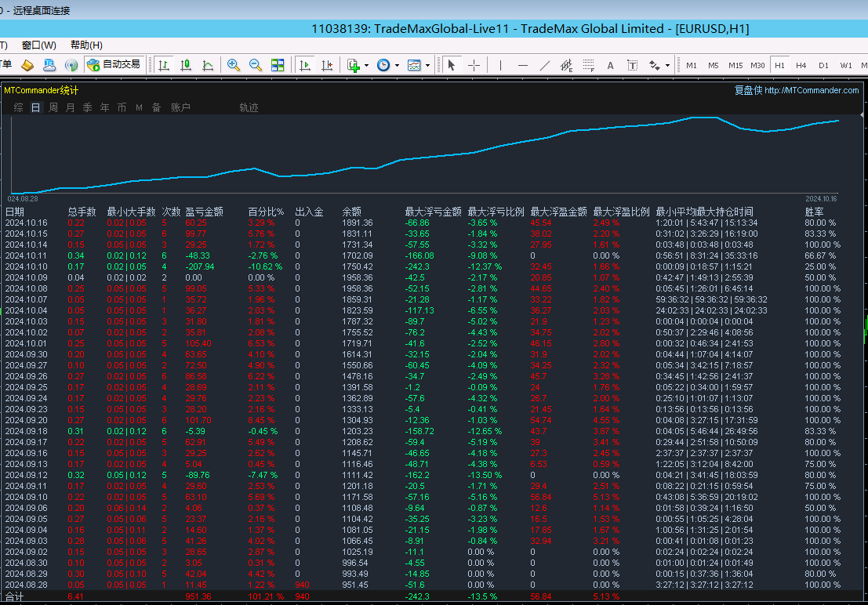Toggle the 自动交易 auto trading button
The height and width of the screenshot is (605, 868).
point(114,64)
